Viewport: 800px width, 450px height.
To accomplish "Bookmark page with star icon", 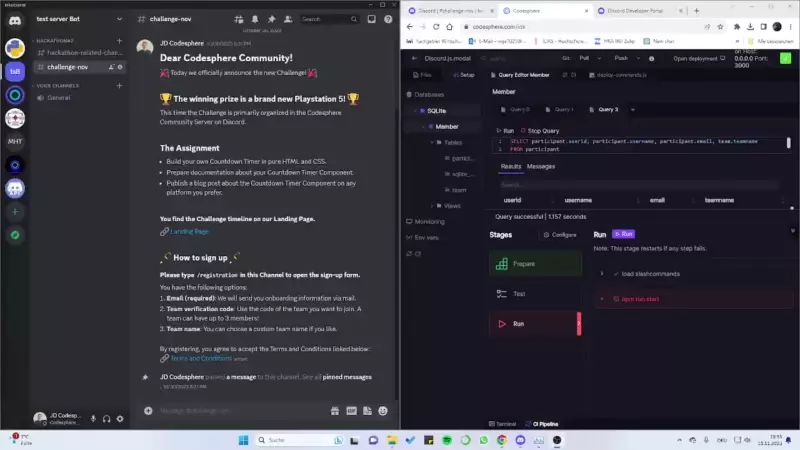I will tap(720, 27).
